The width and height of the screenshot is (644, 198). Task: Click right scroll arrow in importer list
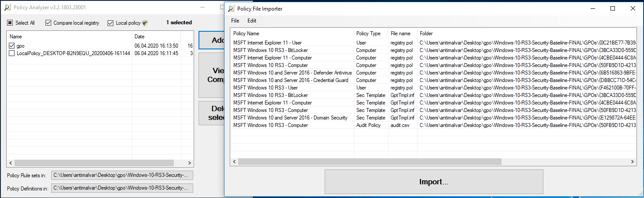coord(632,161)
